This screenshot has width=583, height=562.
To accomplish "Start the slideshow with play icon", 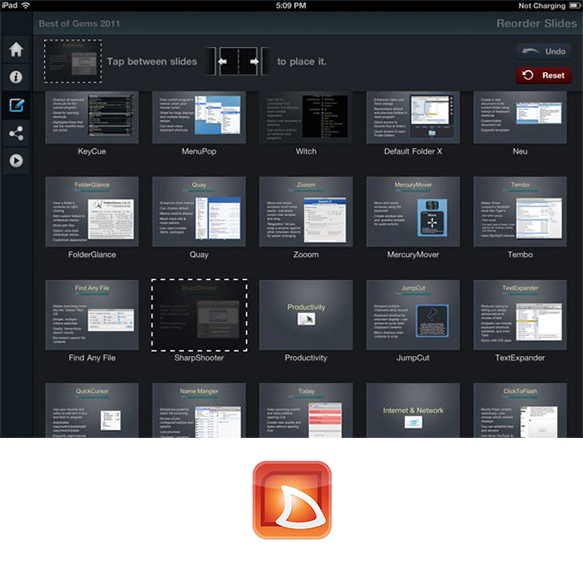I will tap(16, 161).
